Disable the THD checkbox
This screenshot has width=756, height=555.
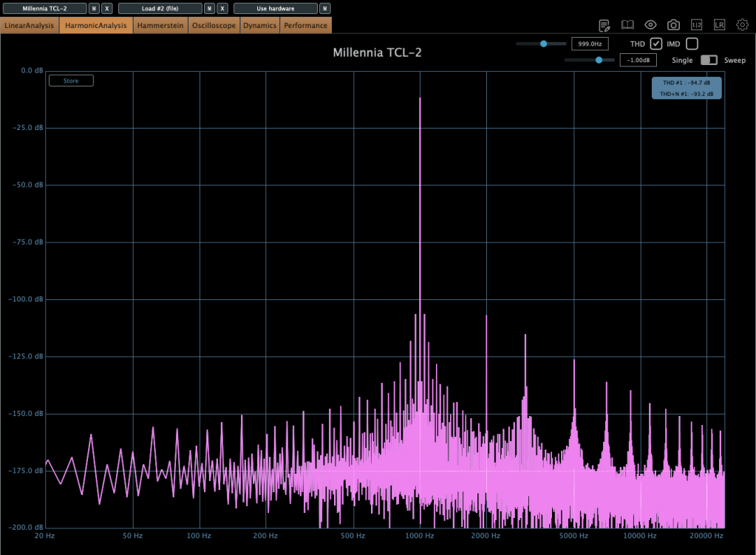655,44
